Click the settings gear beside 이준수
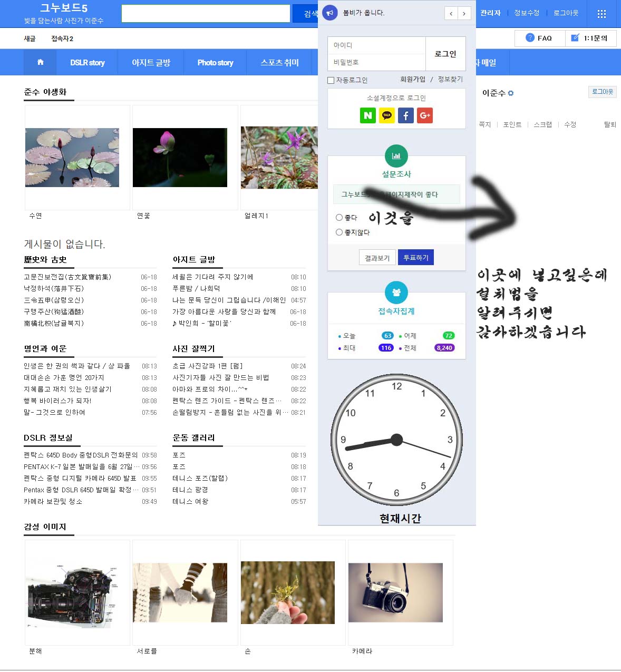The image size is (621, 672). coord(511,93)
